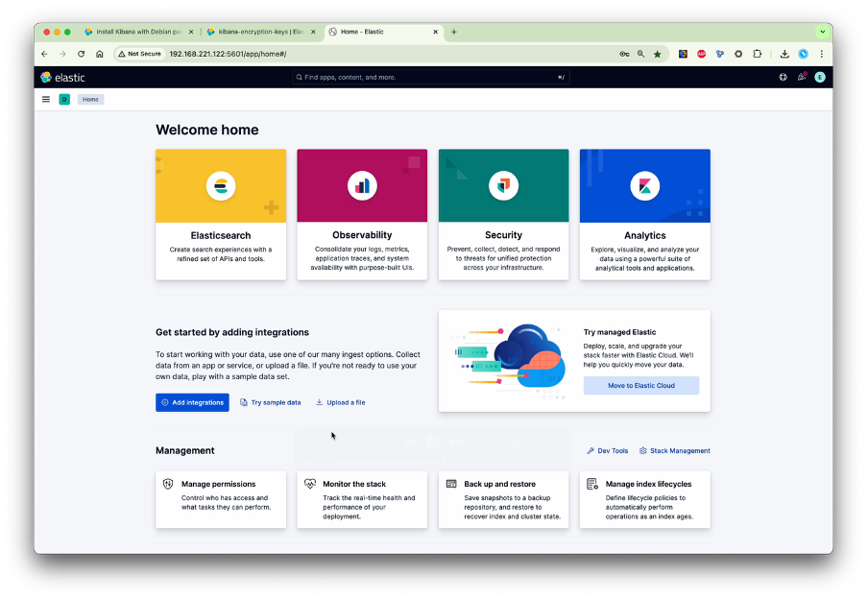
Task: Open the Chrome profile avatar
Action: (804, 54)
